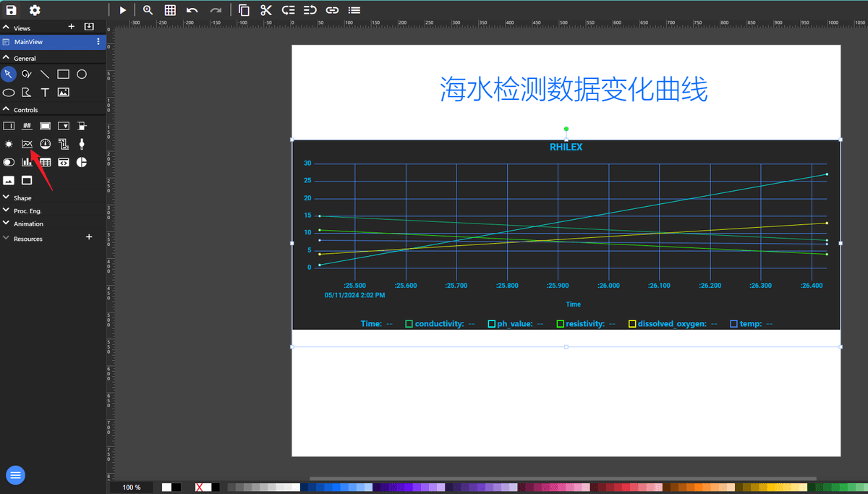Viewport: 868px width, 494px height.
Task: Click the dissolved_oxygen legend checkbox
Action: tap(632, 324)
